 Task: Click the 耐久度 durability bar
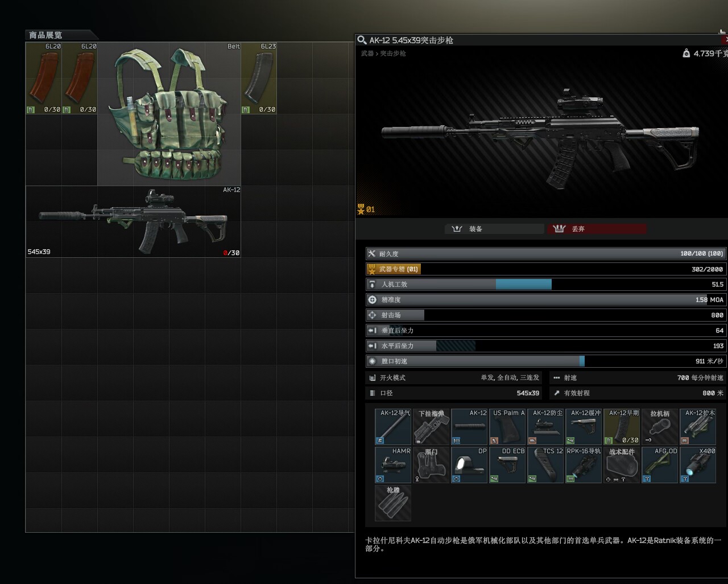(x=546, y=253)
